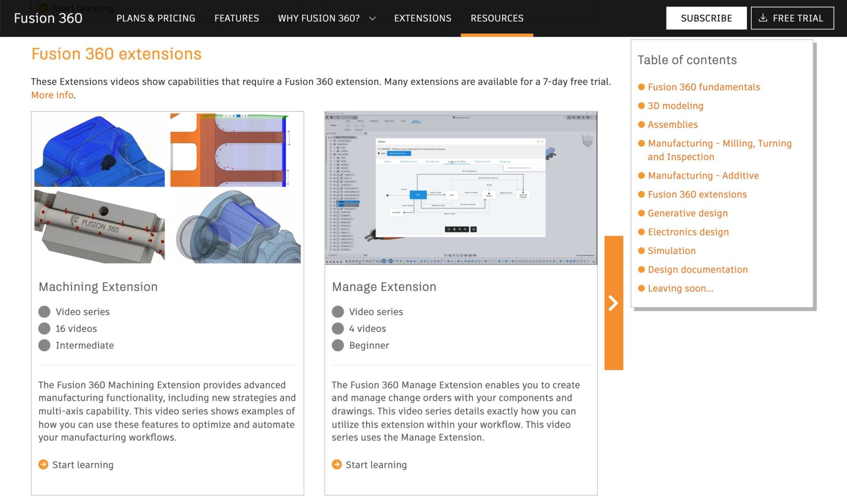Image resolution: width=847 pixels, height=504 pixels.
Task: Click the download icon in Free Trial button
Action: pos(763,18)
